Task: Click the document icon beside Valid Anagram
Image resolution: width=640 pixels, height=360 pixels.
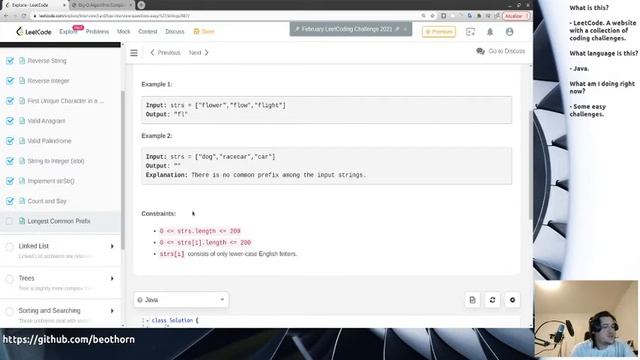Action: [x=22, y=121]
